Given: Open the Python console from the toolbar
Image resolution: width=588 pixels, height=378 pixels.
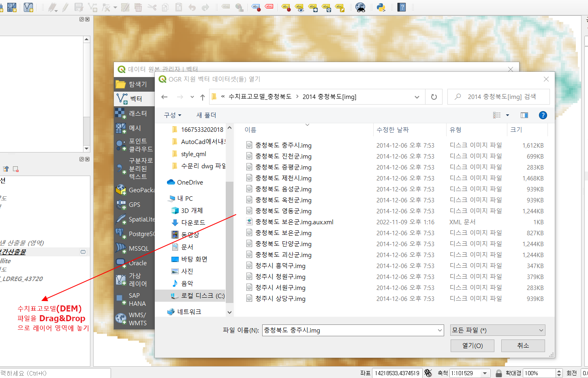Looking at the screenshot, I should pyautogui.click(x=381, y=7).
